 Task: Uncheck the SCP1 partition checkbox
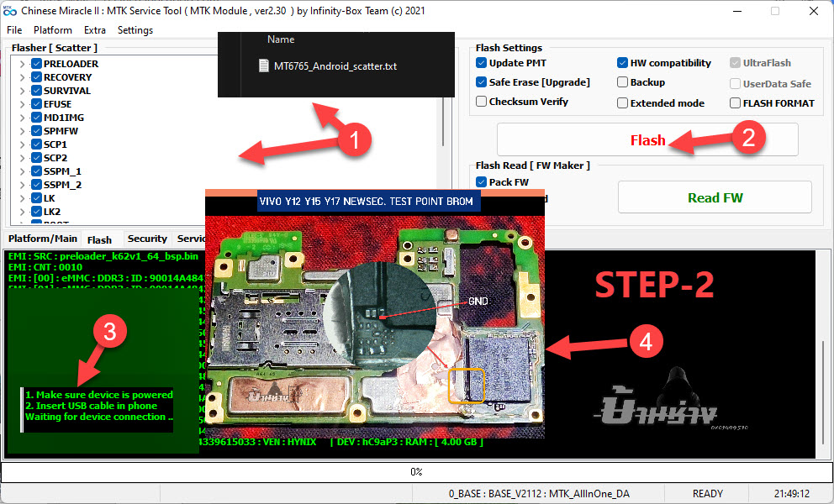pos(37,144)
